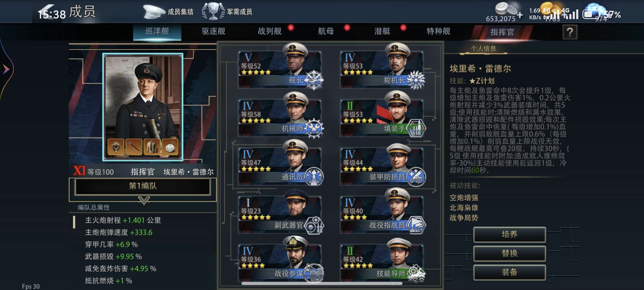
Task: Open the 指挥官 commander tab
Action: [x=502, y=32]
